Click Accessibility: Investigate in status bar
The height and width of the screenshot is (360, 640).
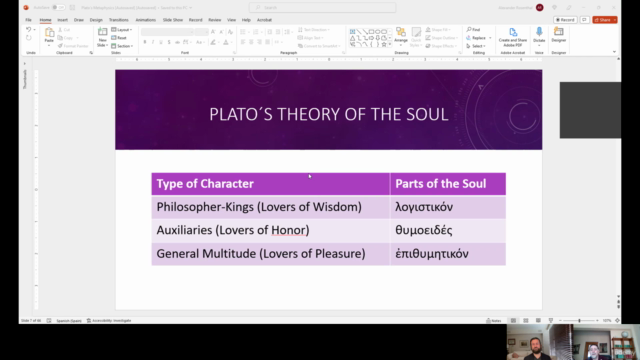[109, 321]
